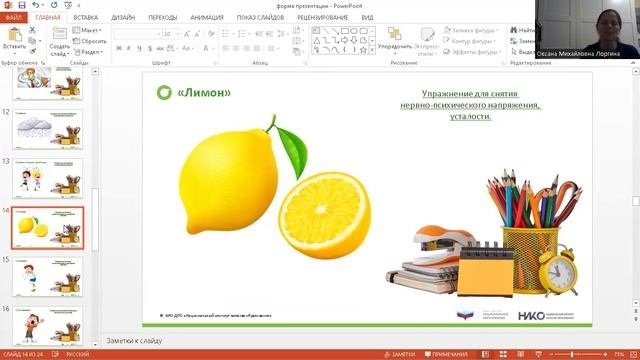Pick the oval shape in shapes gallery

point(353,31)
